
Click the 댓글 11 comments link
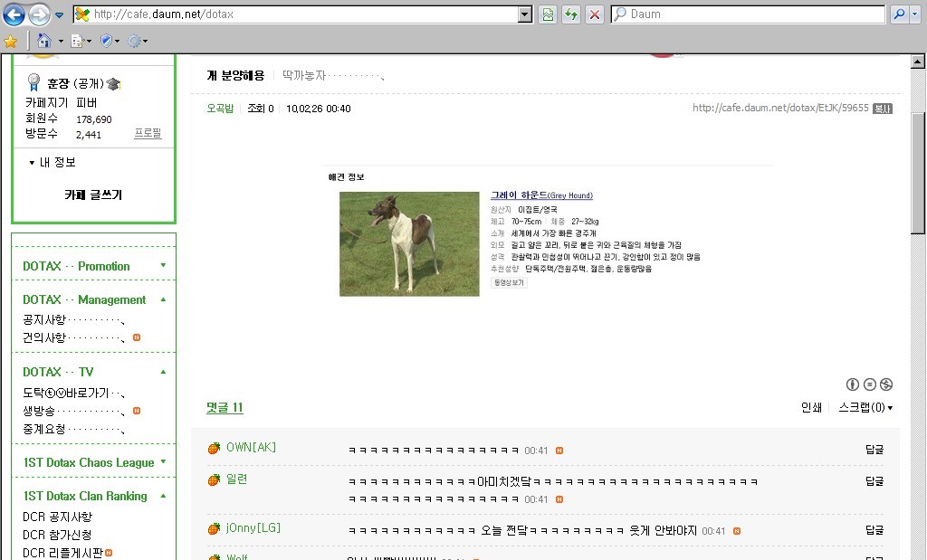point(225,408)
